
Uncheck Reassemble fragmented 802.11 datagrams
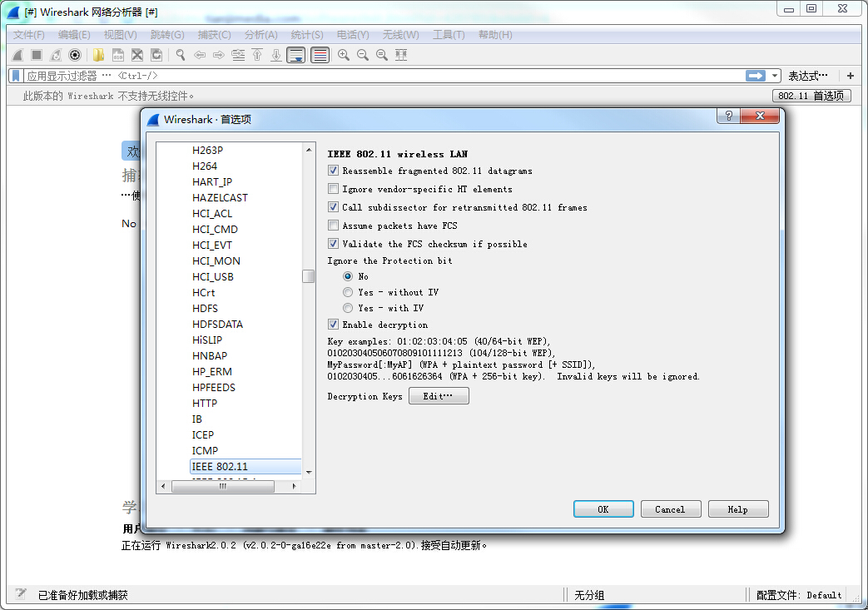coord(334,171)
